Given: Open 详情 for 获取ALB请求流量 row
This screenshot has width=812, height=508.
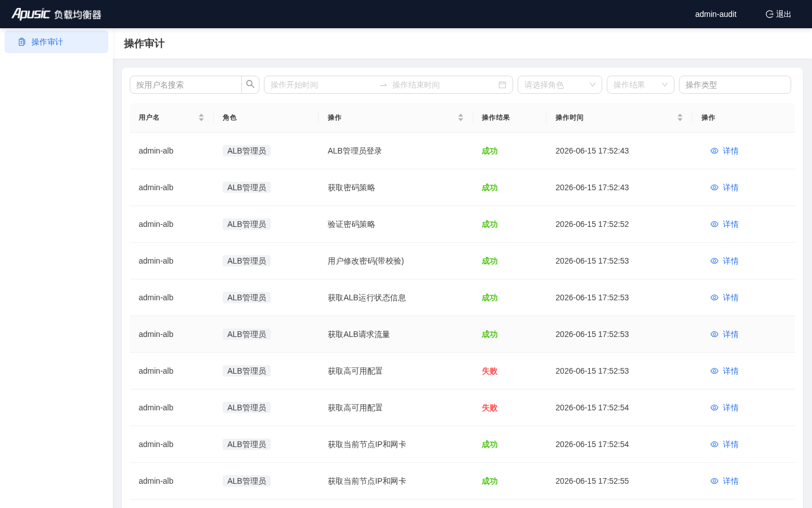Looking at the screenshot, I should [x=724, y=334].
